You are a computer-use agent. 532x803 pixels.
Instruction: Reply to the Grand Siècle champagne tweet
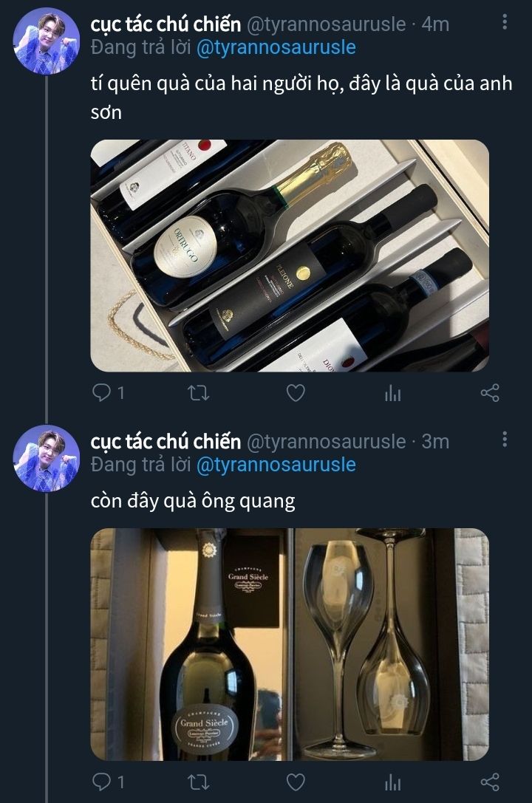[101, 782]
